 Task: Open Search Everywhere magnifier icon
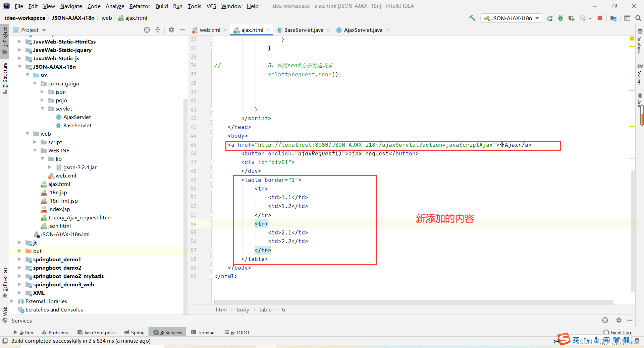(638, 18)
